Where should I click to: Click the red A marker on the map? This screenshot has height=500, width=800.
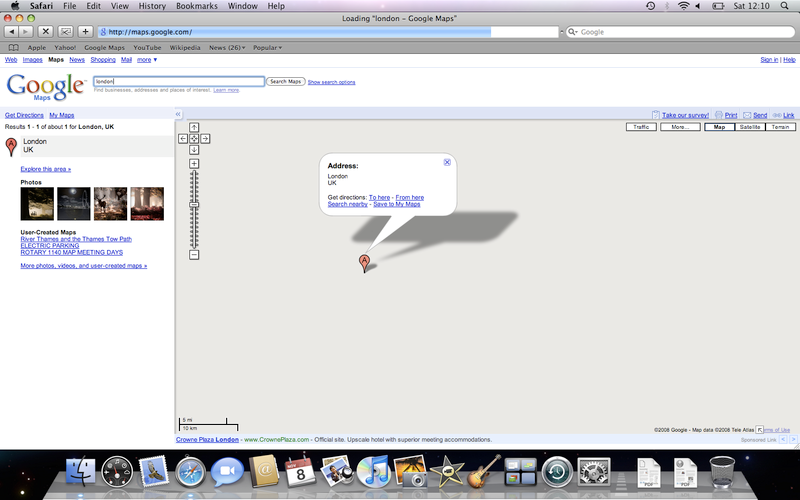coord(364,263)
